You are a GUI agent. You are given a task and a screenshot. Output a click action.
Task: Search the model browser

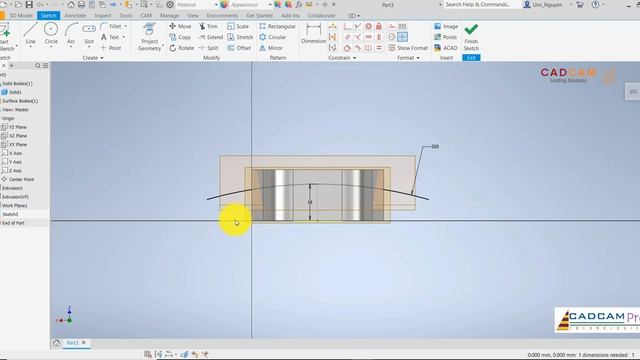click(38, 66)
